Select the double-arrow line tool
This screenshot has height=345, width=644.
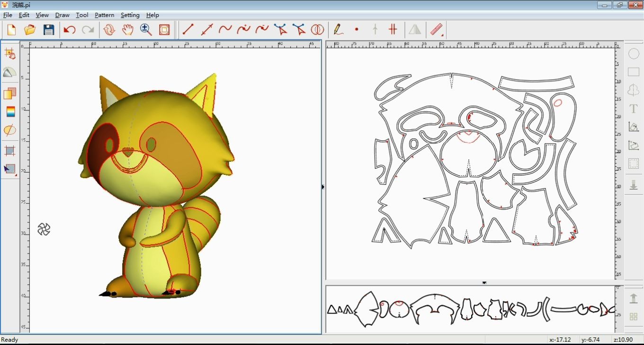coord(206,30)
